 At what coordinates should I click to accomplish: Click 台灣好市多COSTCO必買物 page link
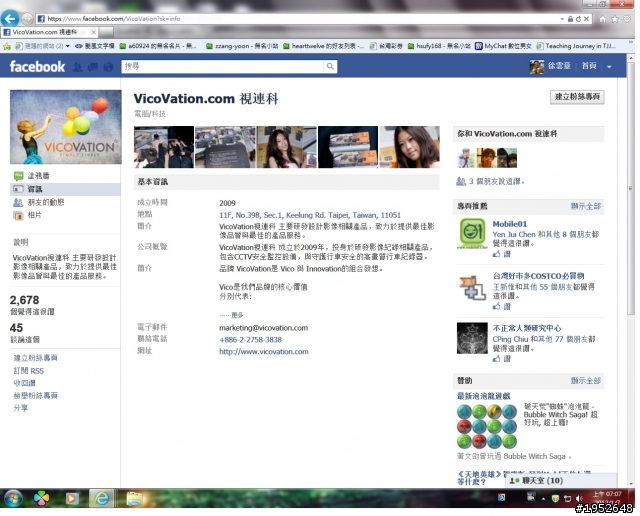[x=538, y=276]
